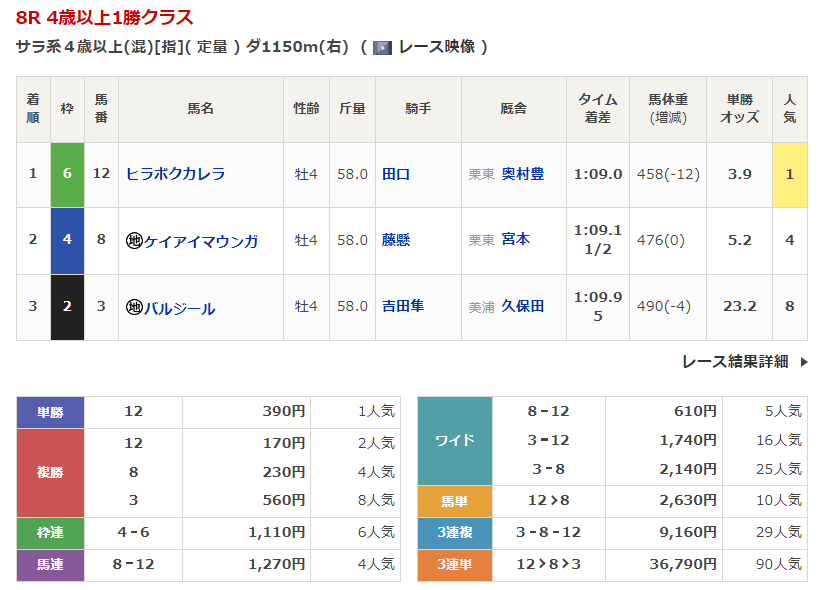
Task: Open the race video icon
Action: coord(382,47)
